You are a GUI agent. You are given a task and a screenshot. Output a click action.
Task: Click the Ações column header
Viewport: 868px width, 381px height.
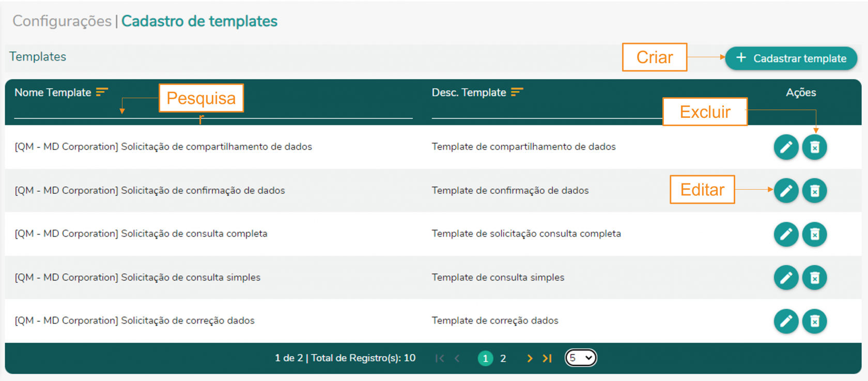pos(801,93)
